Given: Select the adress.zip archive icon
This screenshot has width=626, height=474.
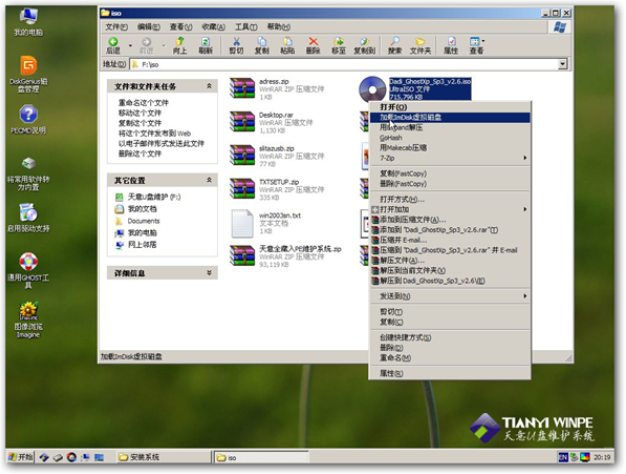Looking at the screenshot, I should point(242,88).
